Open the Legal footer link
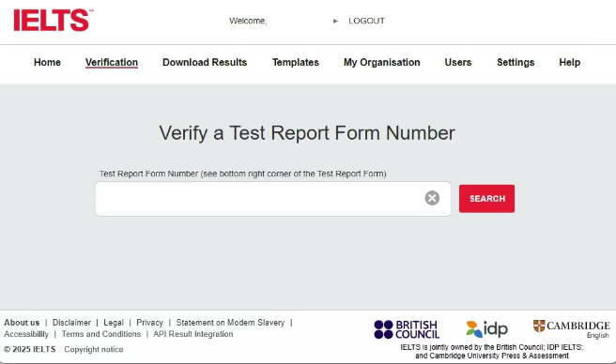The width and height of the screenshot is (616, 364). [x=114, y=323]
